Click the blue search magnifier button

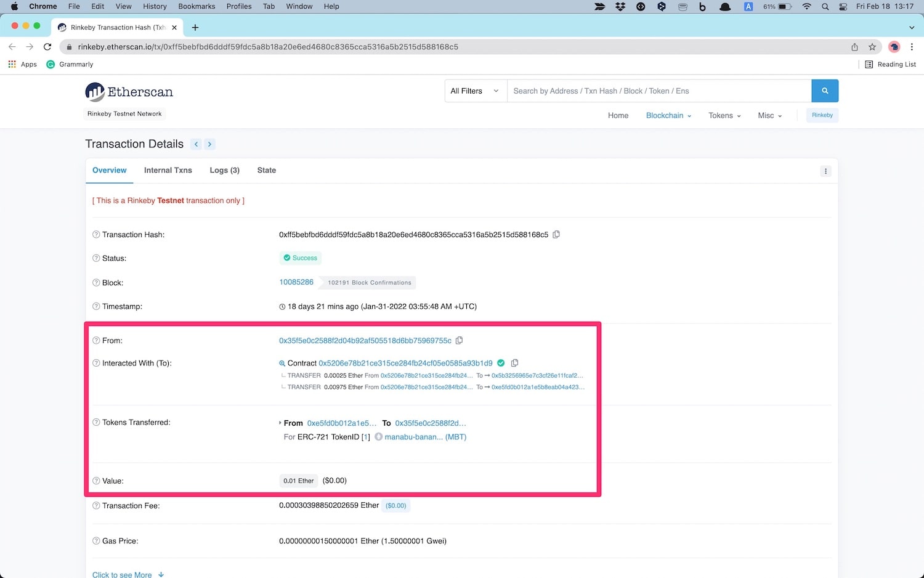825,91
